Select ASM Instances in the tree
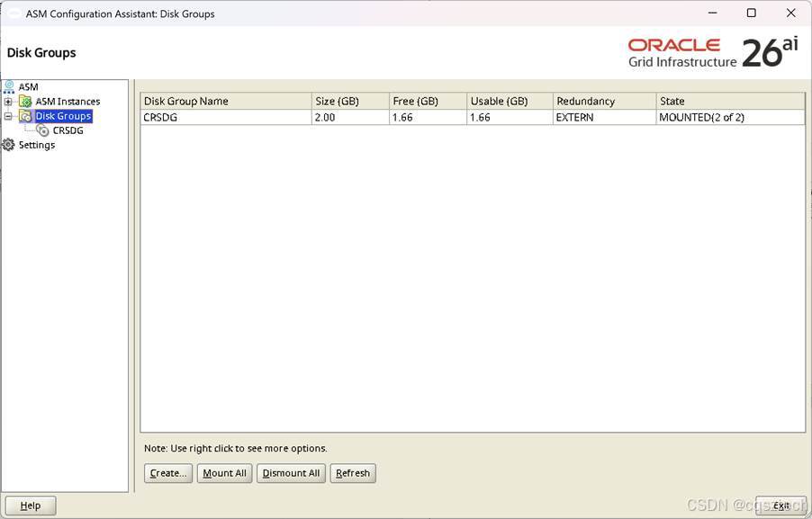 pyautogui.click(x=68, y=102)
